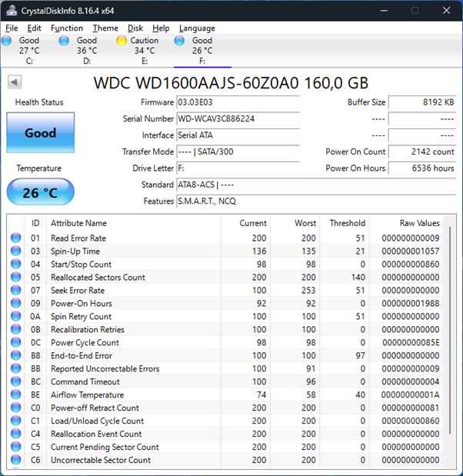Click status orb of Spin-Up Time row
Screen dimensions: 463x476
coord(16,251)
